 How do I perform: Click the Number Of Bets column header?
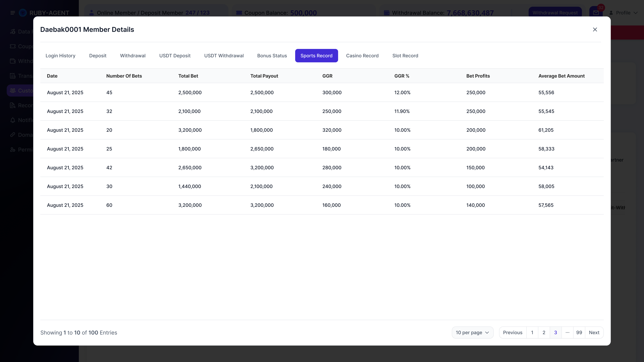124,76
